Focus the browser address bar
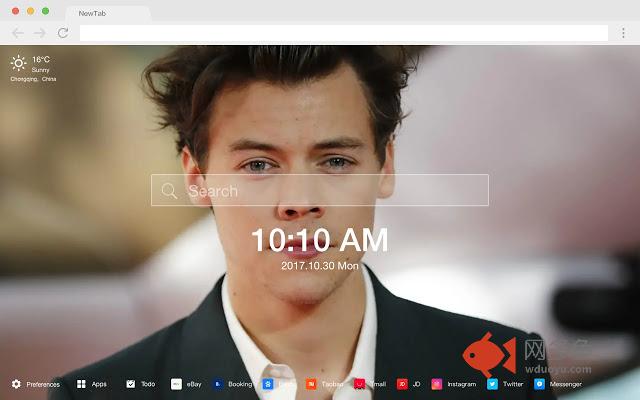This screenshot has height=400, width=640. [344, 33]
